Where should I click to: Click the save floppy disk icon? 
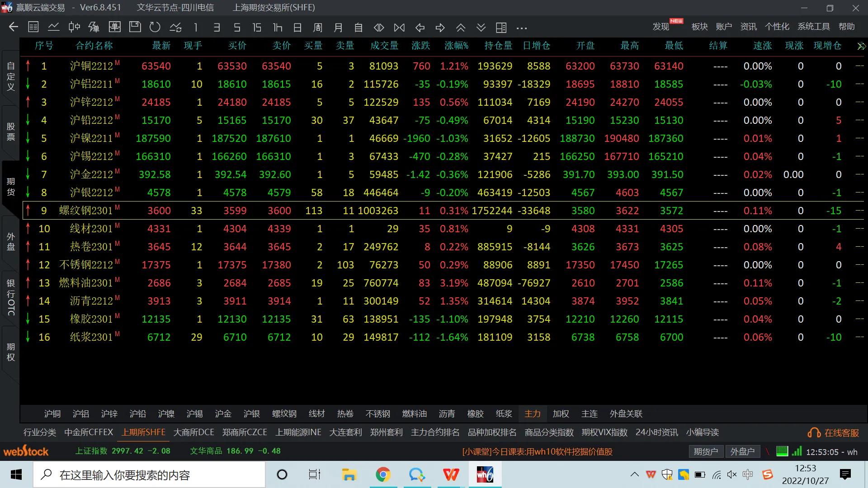click(x=135, y=27)
